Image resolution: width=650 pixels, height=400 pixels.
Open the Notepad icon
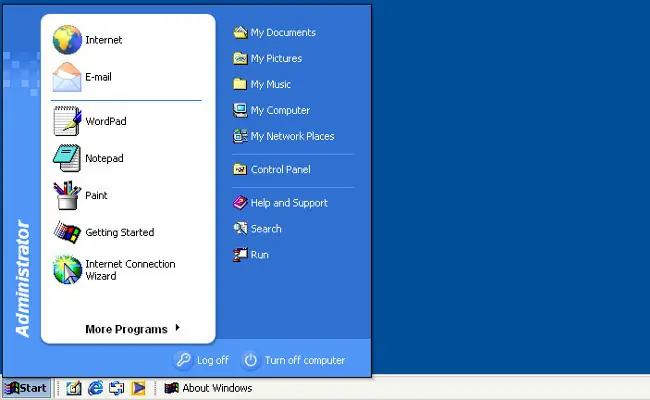[67, 158]
